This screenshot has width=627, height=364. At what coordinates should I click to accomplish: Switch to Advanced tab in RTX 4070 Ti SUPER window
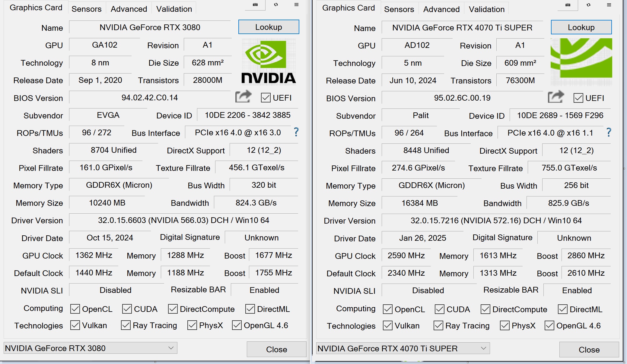click(441, 9)
